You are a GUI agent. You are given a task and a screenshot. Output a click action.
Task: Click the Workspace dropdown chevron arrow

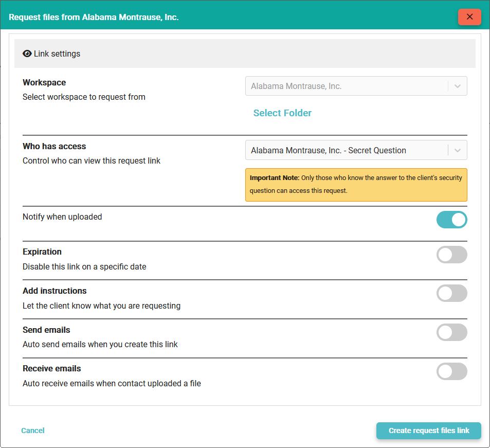point(458,86)
